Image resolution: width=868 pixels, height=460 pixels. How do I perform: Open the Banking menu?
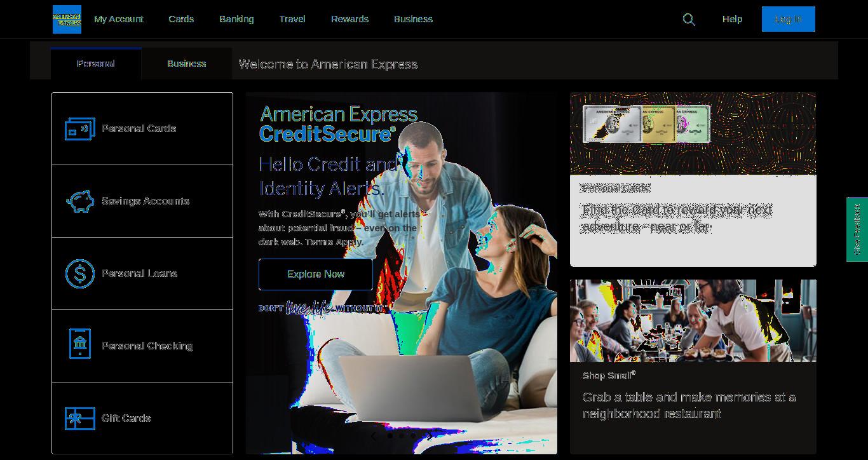click(x=236, y=19)
